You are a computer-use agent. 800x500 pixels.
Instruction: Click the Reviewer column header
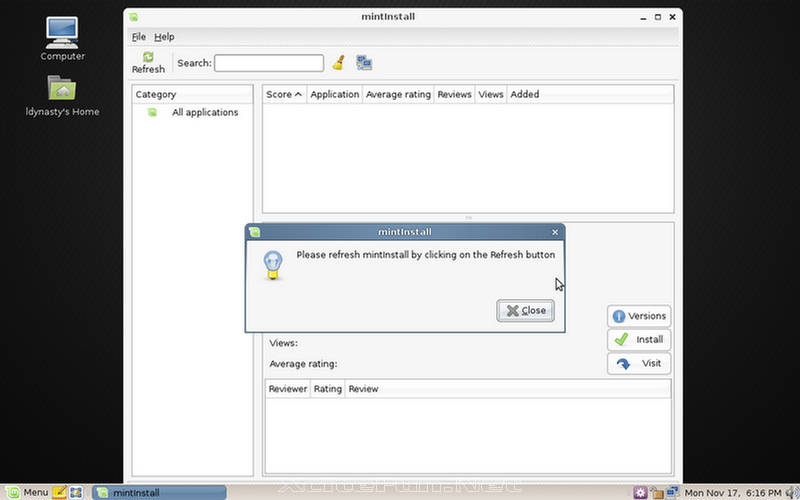(x=288, y=389)
